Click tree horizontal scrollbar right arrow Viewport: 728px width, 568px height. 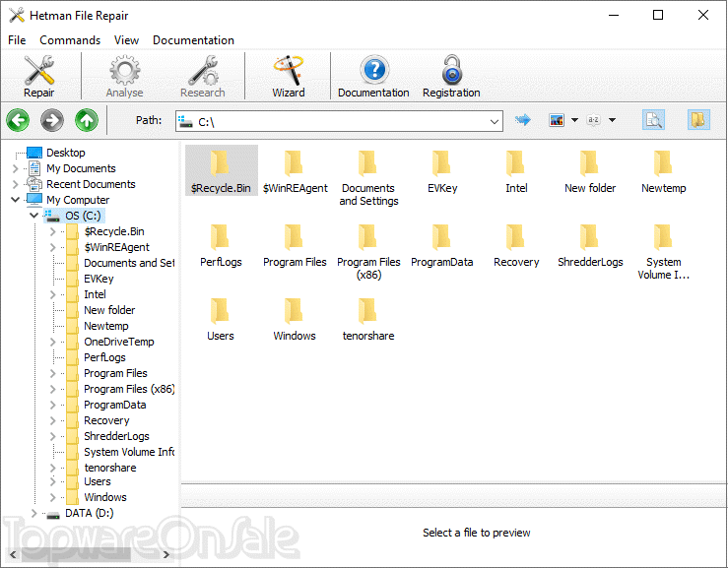coord(166,554)
